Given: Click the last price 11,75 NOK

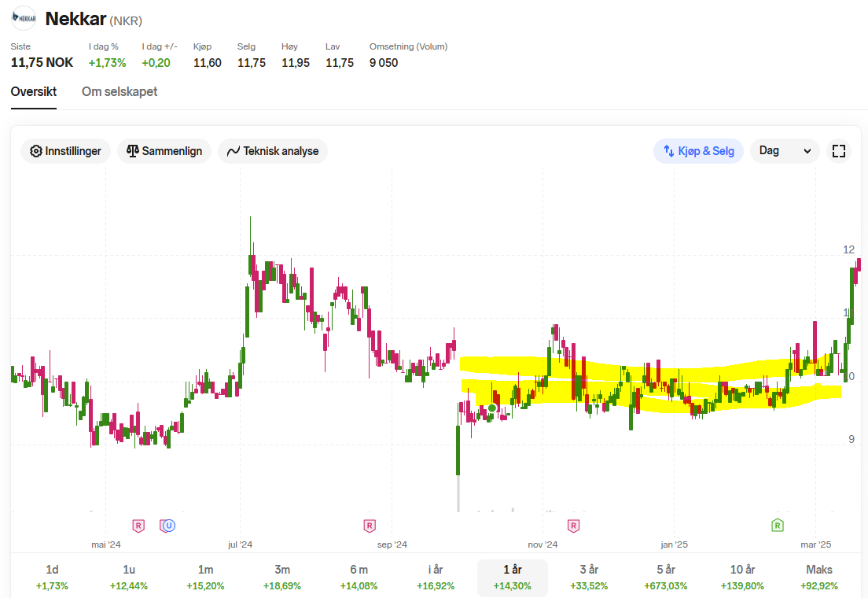Looking at the screenshot, I should (x=42, y=63).
